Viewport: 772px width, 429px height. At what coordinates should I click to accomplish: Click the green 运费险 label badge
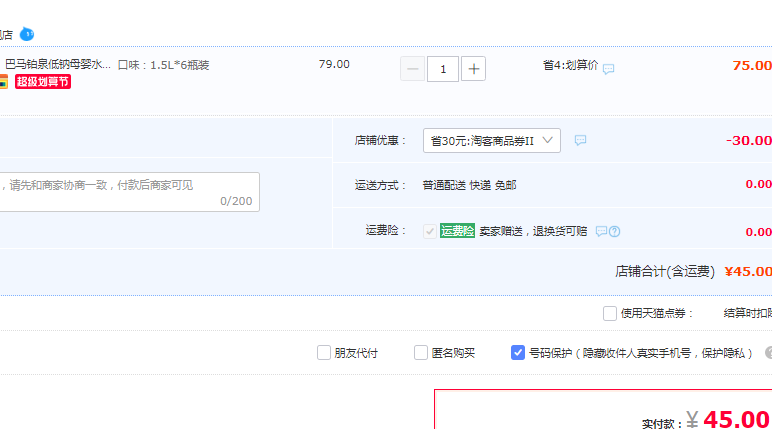pos(457,231)
